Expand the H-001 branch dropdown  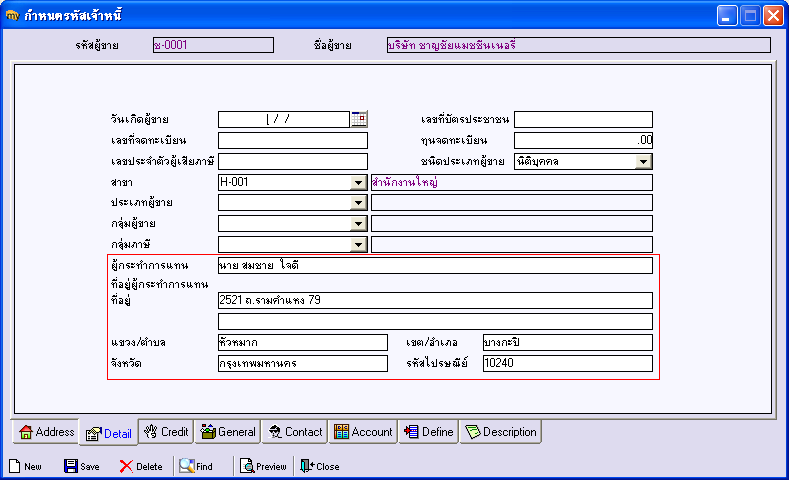358,182
